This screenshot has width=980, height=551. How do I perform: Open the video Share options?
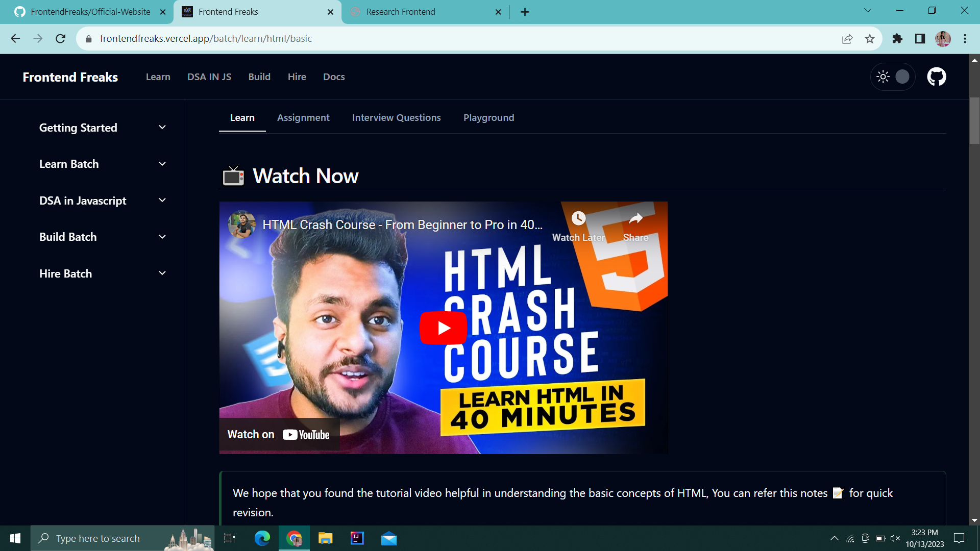635,218
